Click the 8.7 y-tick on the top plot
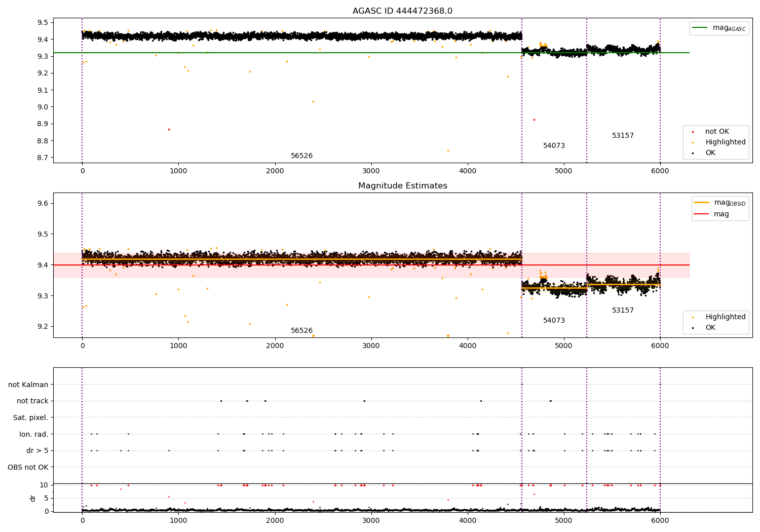The height and width of the screenshot is (532, 760). pyautogui.click(x=43, y=158)
